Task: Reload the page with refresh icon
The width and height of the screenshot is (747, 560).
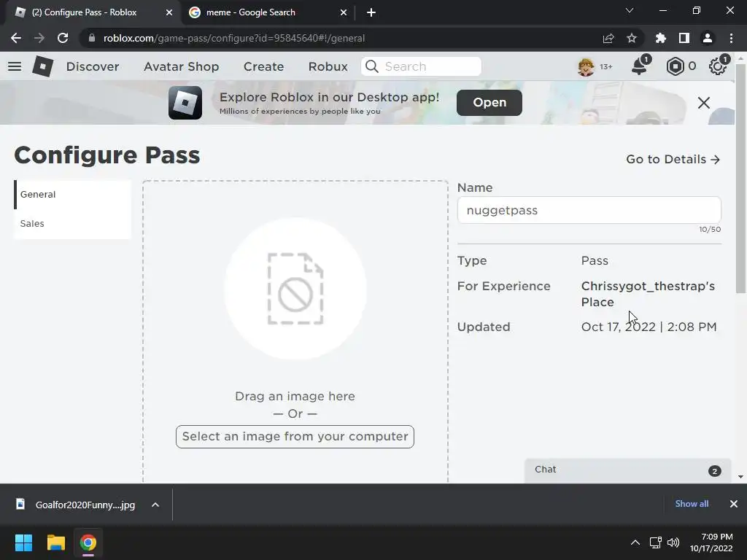Action: pos(63,38)
